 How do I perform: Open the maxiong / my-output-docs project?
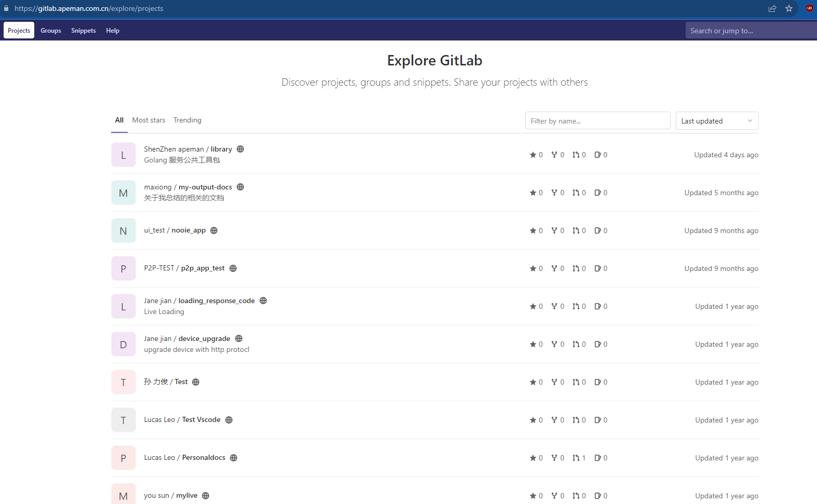[x=188, y=187]
